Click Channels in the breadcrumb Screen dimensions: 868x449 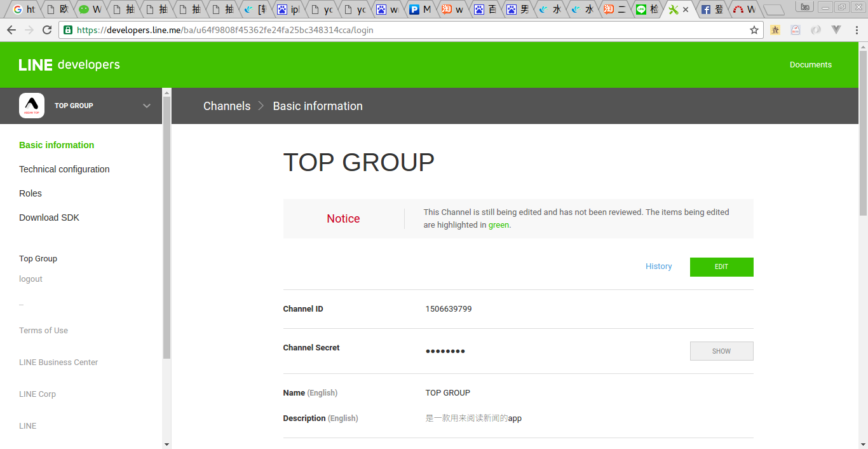(x=227, y=106)
